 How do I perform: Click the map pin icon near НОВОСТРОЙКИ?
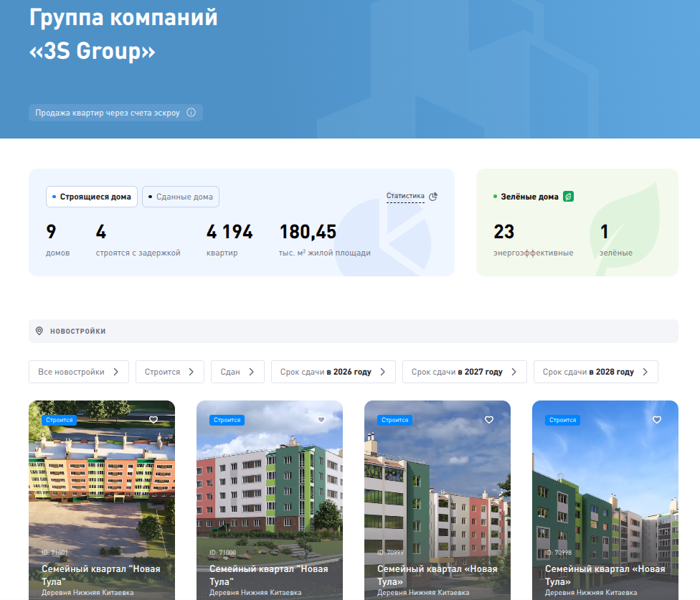(39, 331)
